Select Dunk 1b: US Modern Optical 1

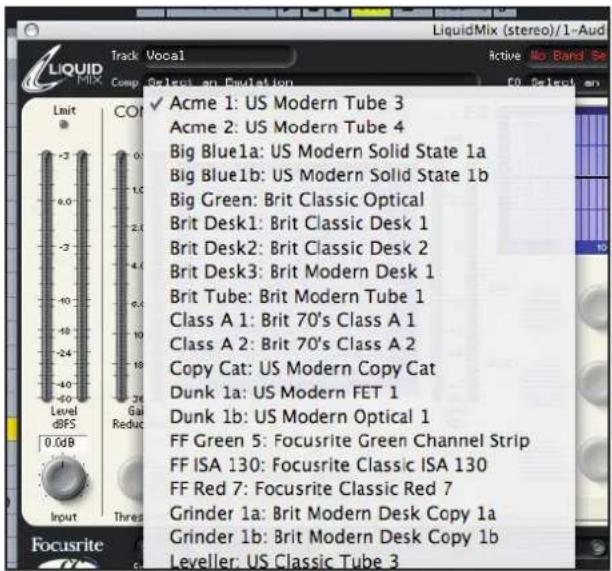point(359,417)
